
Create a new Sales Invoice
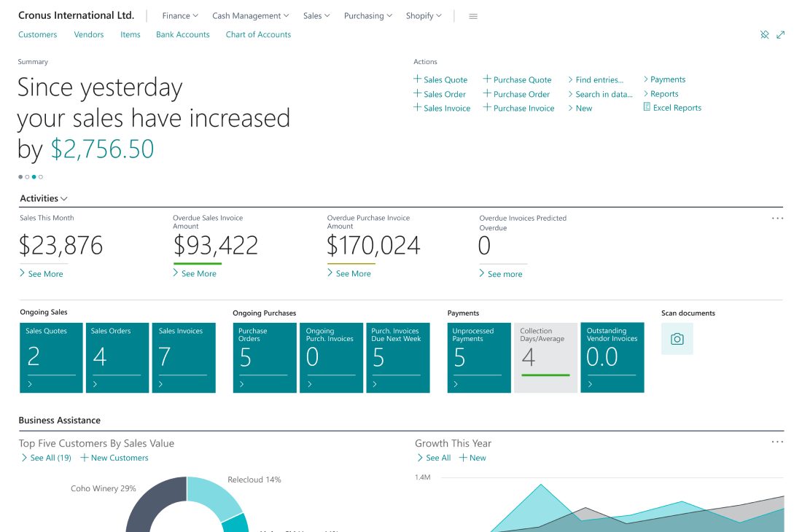[442, 109]
